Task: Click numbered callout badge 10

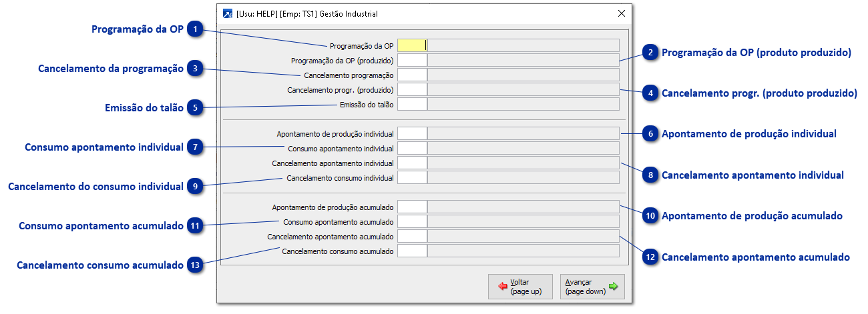Action: [650, 216]
